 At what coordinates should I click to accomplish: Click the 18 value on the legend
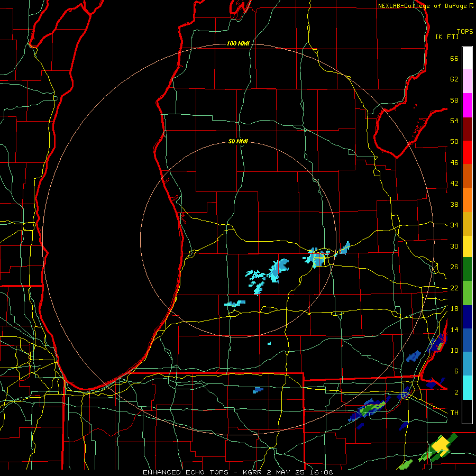tap(454, 309)
